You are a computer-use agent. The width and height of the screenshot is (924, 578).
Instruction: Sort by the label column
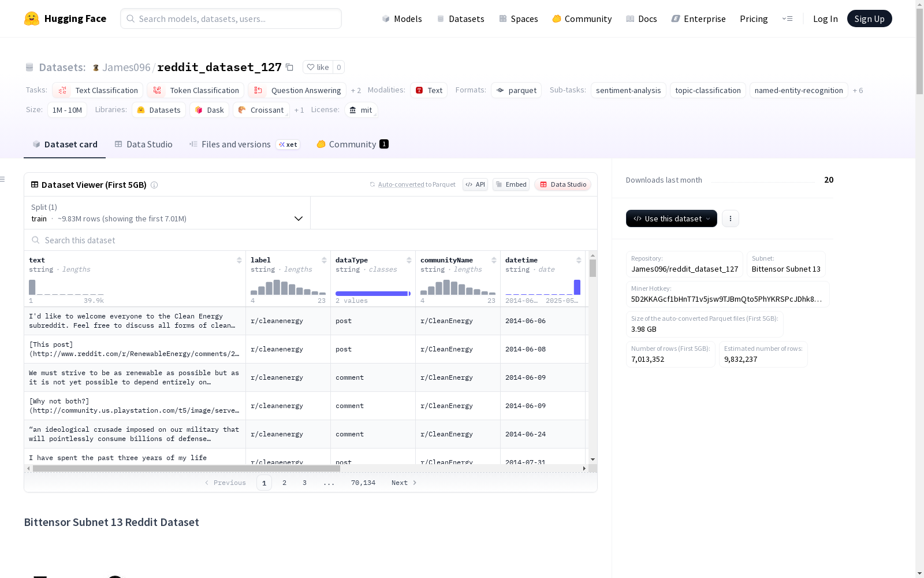pos(324,260)
